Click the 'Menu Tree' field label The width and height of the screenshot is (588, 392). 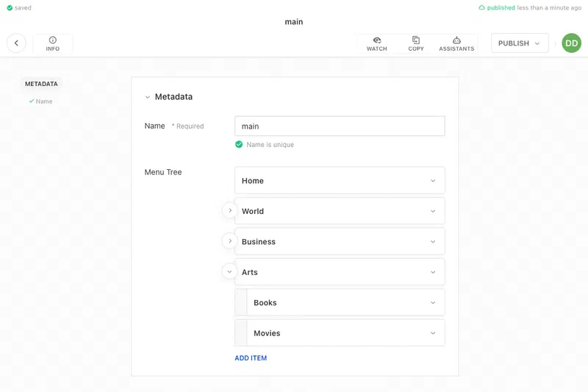pos(163,172)
